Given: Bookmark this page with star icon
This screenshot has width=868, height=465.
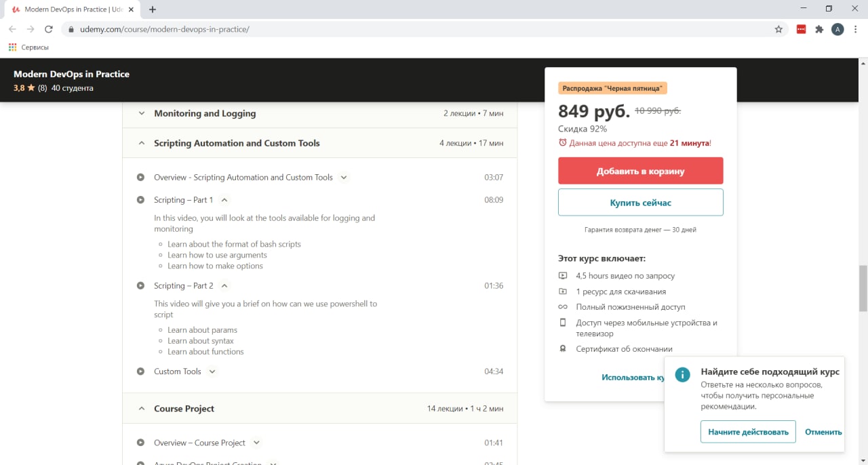Looking at the screenshot, I should (x=778, y=29).
